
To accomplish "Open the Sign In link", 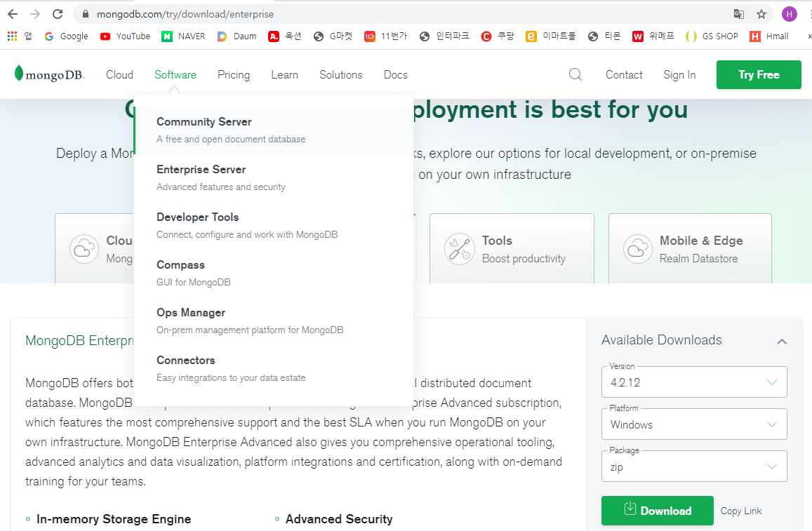I will (679, 74).
